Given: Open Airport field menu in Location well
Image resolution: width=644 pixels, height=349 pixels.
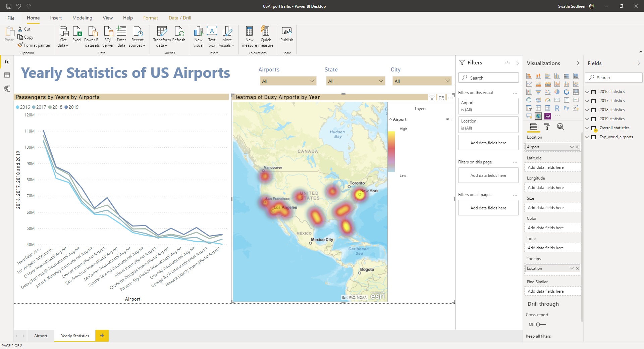Looking at the screenshot, I should [x=572, y=147].
